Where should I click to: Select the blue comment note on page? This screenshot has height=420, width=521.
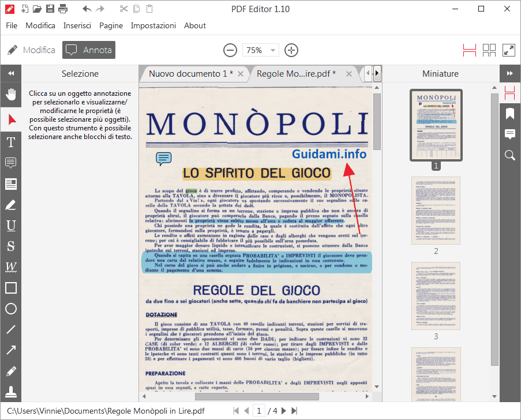pos(164,159)
